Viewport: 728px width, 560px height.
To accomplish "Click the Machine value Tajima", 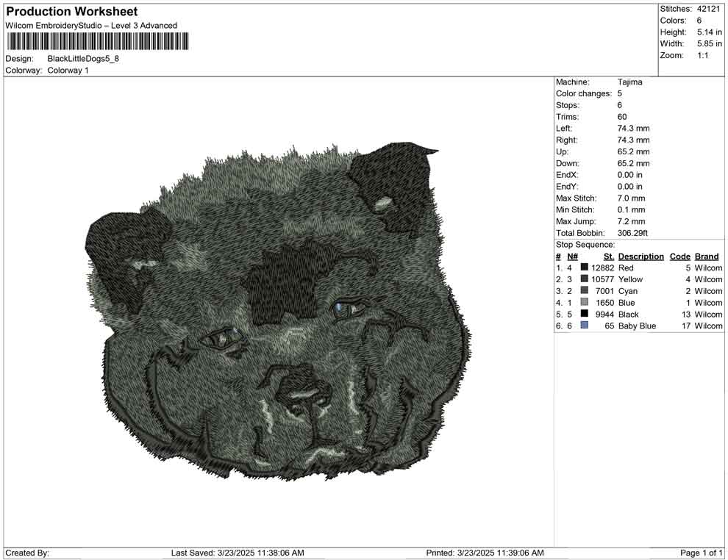I will point(629,82).
